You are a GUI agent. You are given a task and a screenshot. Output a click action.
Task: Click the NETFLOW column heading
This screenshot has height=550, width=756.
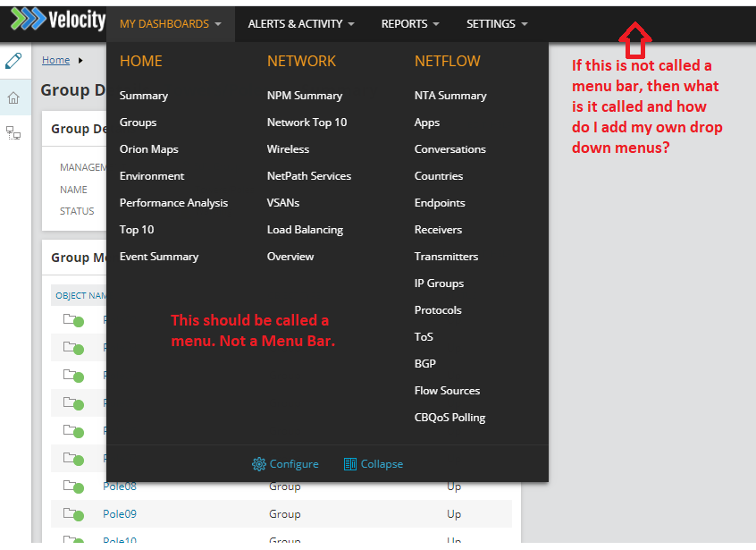click(448, 62)
